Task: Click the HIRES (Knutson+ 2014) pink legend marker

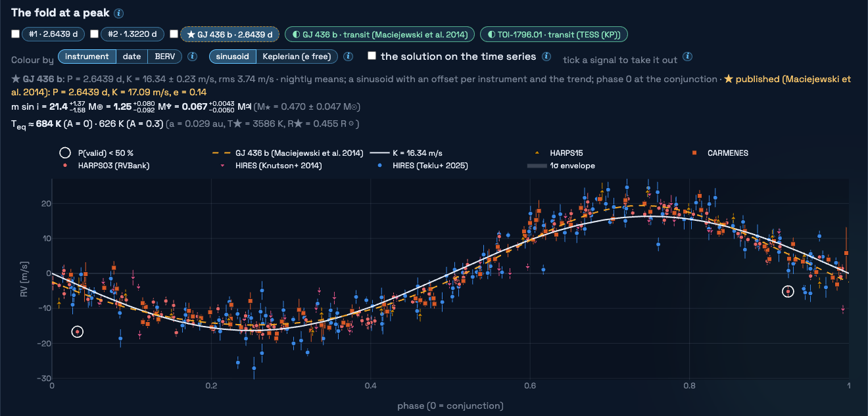Action: coord(223,166)
